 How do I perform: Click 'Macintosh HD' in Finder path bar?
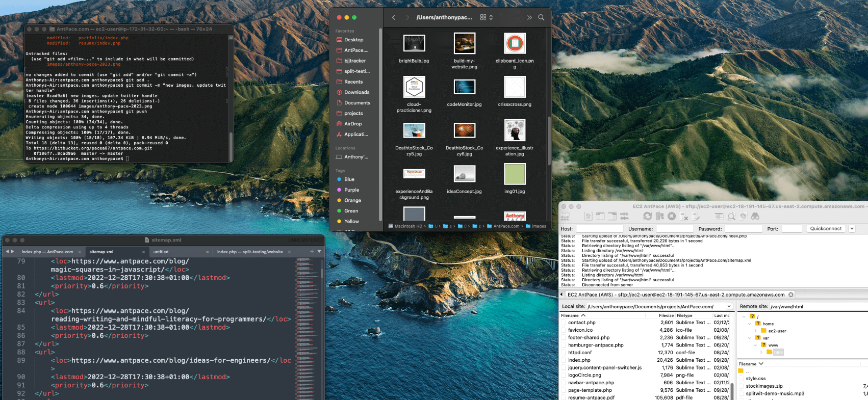coord(405,226)
